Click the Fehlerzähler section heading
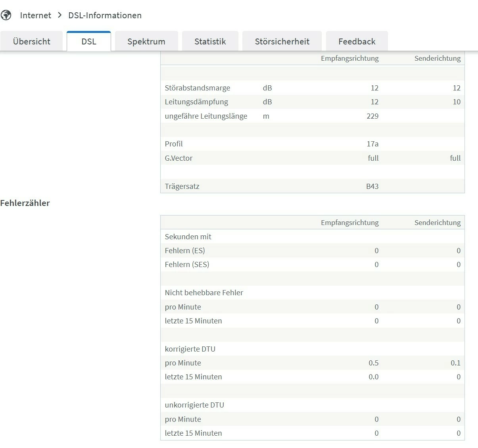Viewport: 478px width, 448px height. (25, 203)
